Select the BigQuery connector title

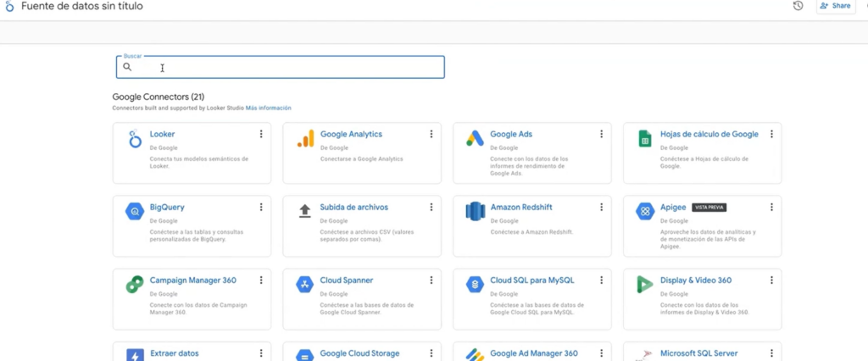167,207
